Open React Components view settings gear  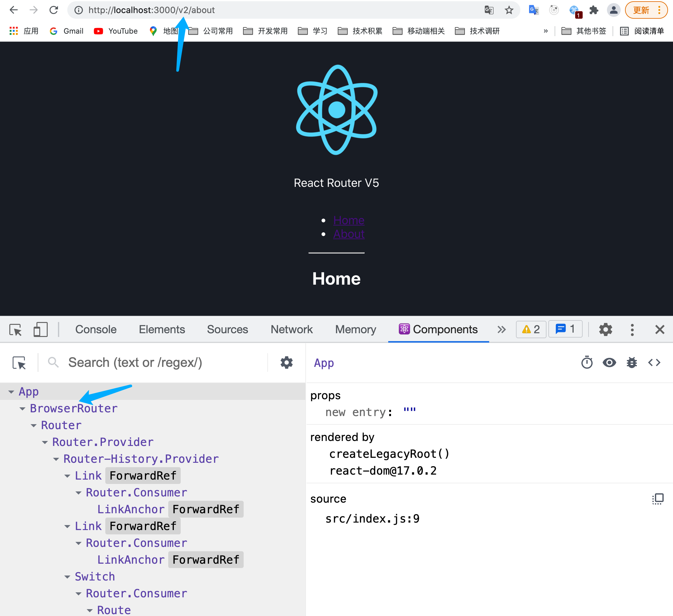click(286, 362)
